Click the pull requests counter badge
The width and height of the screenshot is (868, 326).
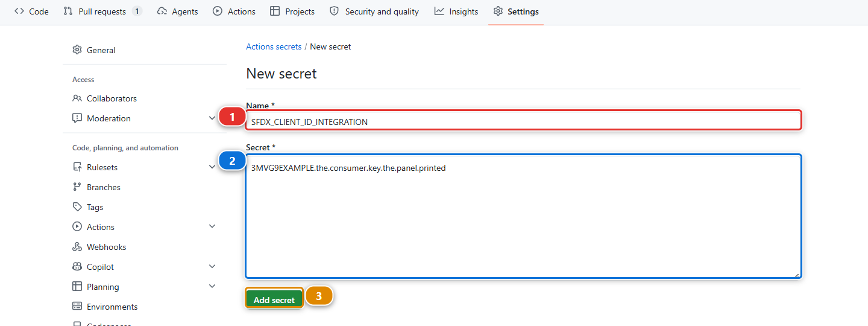click(137, 11)
